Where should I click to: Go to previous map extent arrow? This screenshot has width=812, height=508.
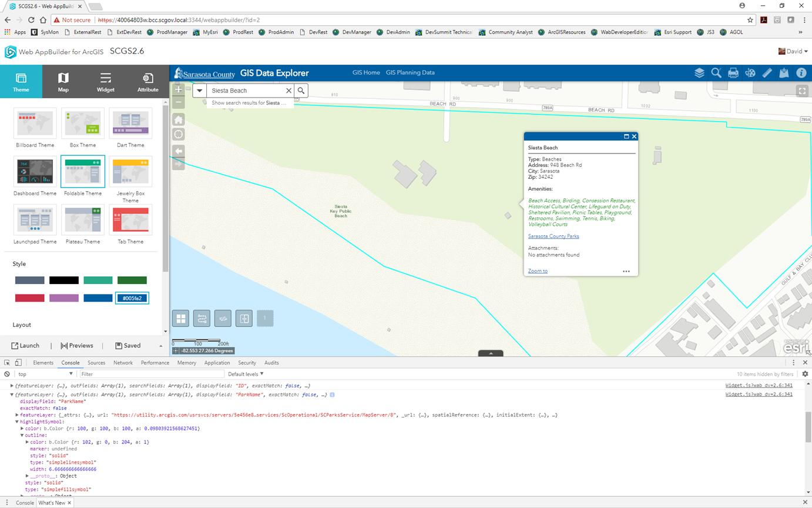(179, 151)
